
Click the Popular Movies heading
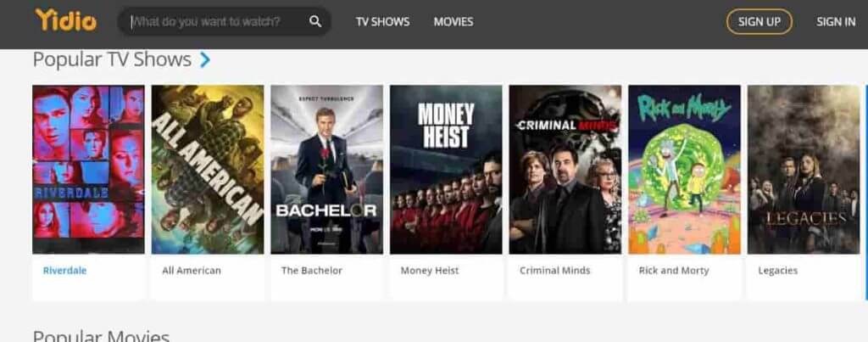pos(101,336)
